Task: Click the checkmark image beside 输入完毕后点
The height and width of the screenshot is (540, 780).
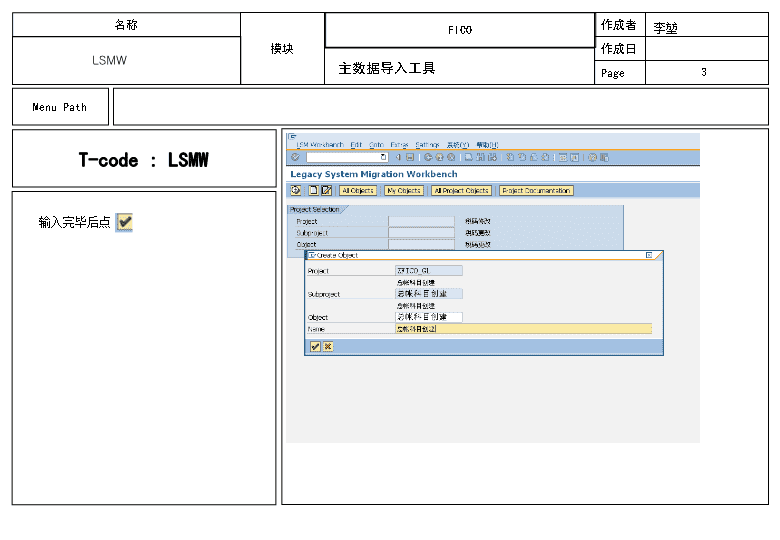Action: (x=124, y=222)
